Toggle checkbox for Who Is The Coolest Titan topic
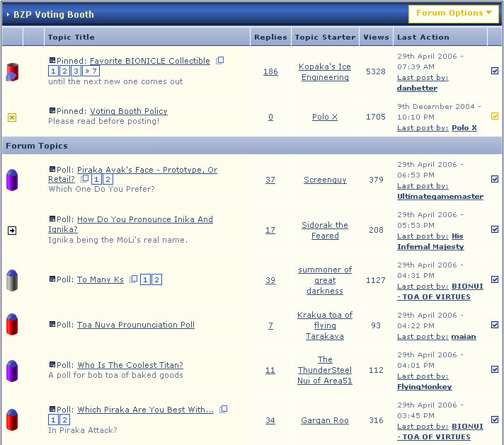The image size is (504, 445). (x=495, y=369)
